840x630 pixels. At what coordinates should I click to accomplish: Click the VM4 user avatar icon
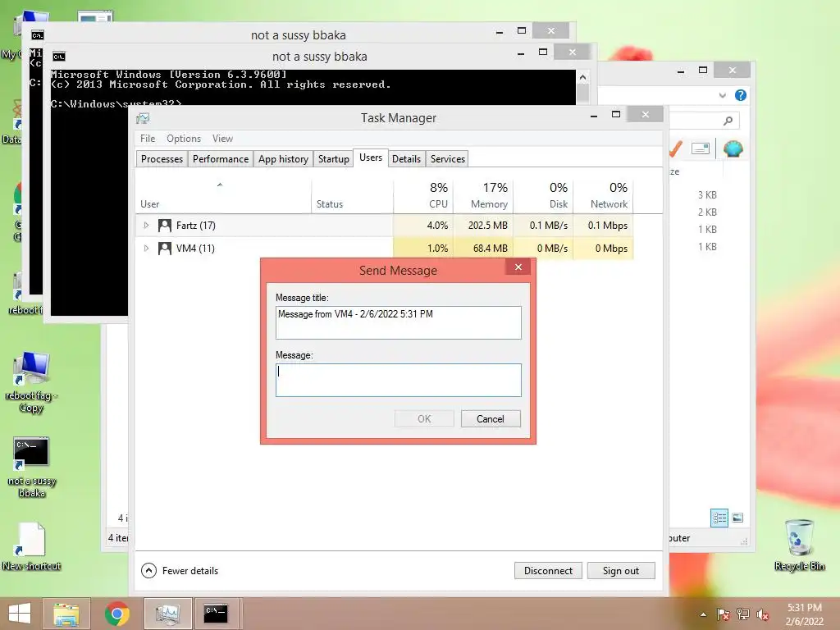click(x=164, y=249)
